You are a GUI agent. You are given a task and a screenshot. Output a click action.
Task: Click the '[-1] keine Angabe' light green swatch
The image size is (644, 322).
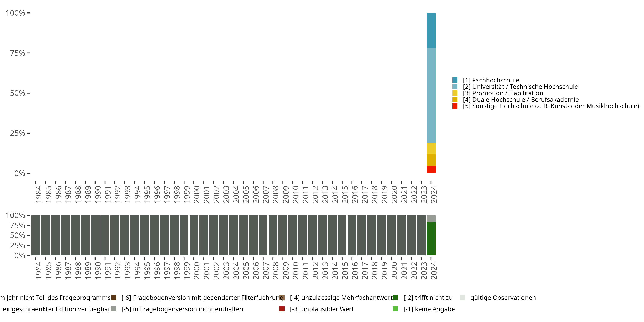[x=395, y=309]
